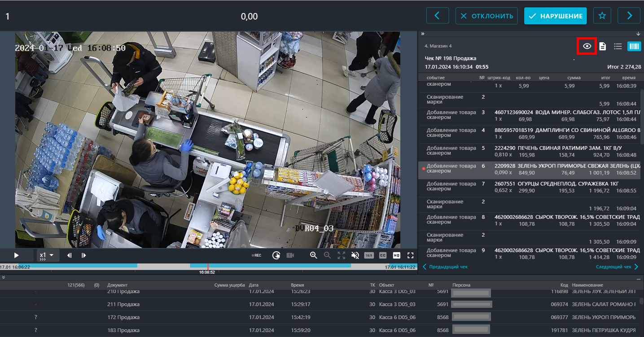Click the событие column header
644x337 pixels.
[x=436, y=78]
